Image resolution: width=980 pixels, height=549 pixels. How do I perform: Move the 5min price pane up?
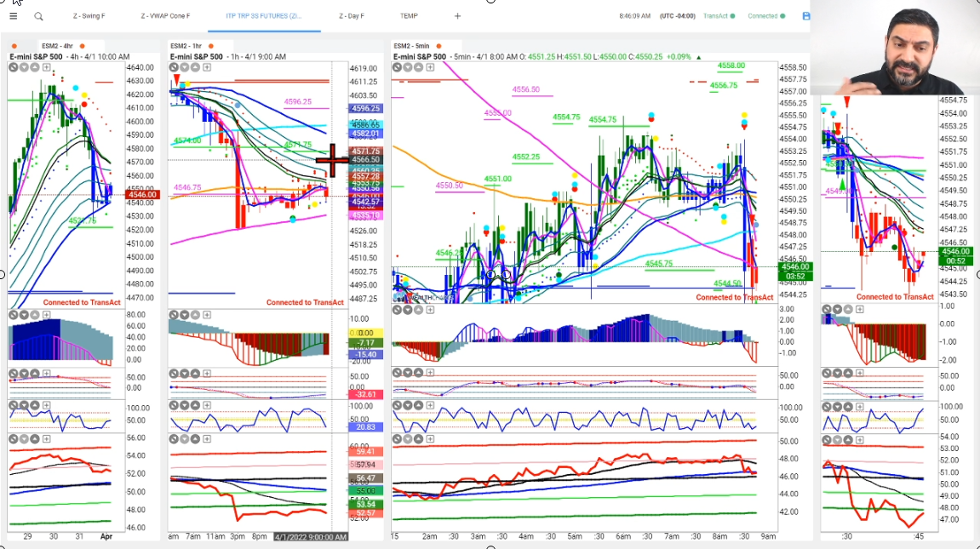click(418, 67)
